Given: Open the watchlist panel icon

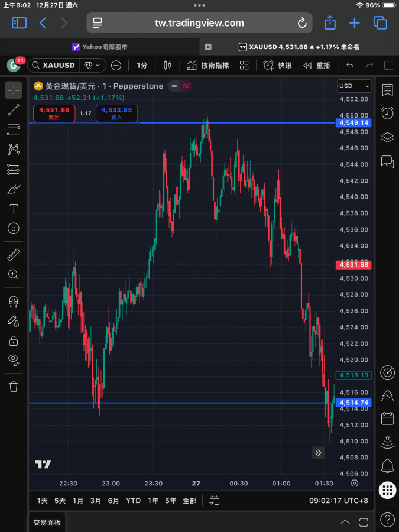Looking at the screenshot, I should tap(387, 90).
